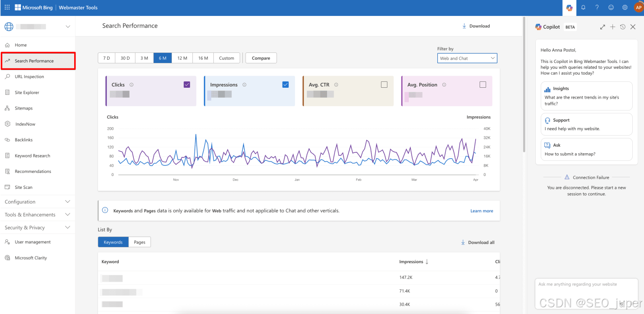Open the help question mark icon

click(x=597, y=8)
